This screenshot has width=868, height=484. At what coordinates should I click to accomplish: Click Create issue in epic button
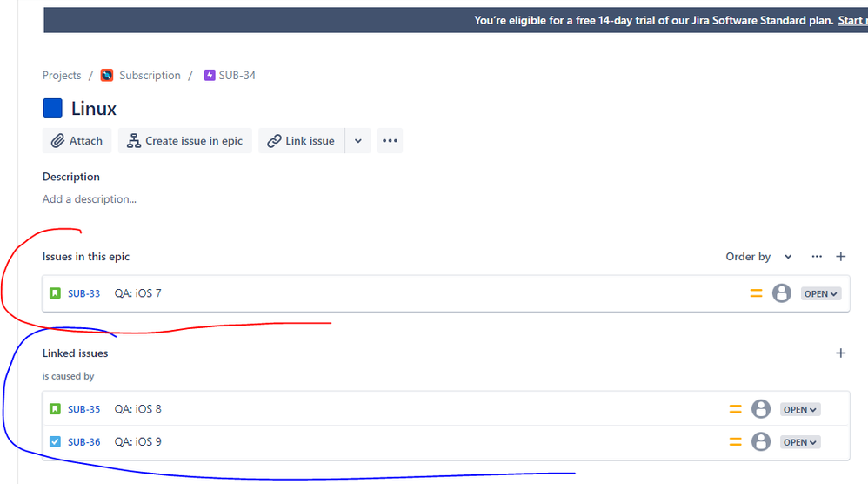pos(185,141)
